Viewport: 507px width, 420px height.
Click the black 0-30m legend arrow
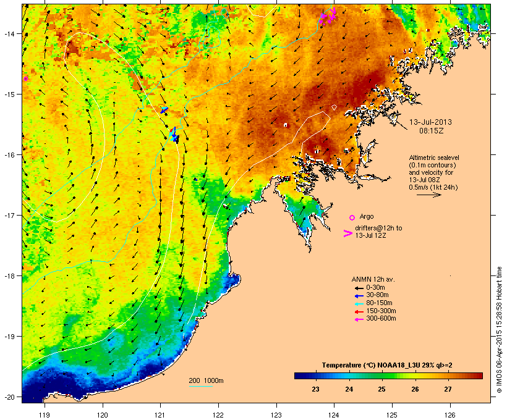[359, 288]
